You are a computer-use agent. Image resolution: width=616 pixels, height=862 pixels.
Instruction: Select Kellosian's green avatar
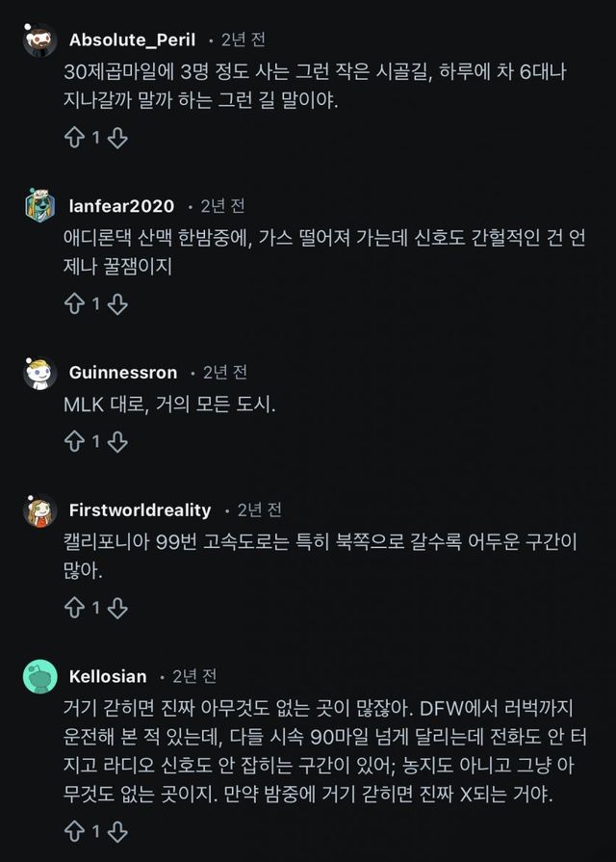click(39, 676)
